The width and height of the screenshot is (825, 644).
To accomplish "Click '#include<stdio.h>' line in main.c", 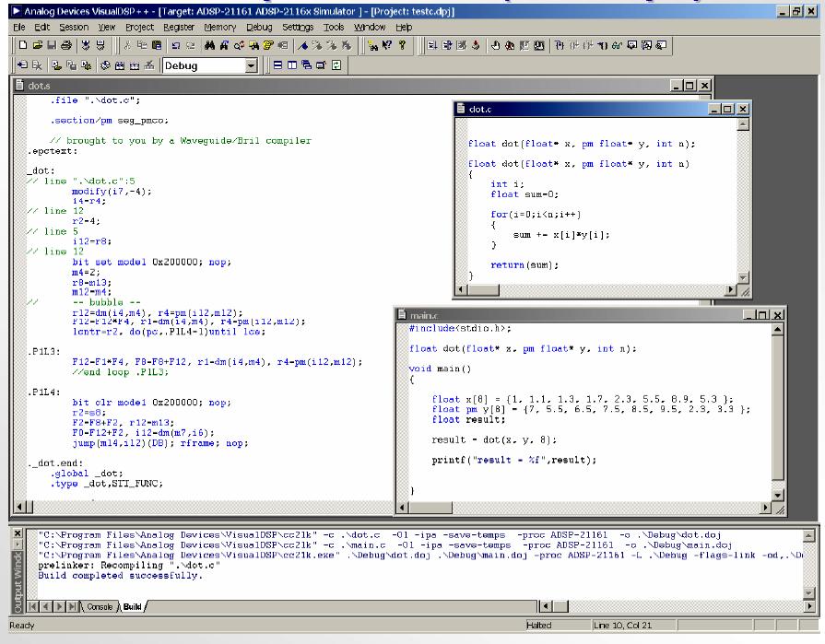I will 460,328.
